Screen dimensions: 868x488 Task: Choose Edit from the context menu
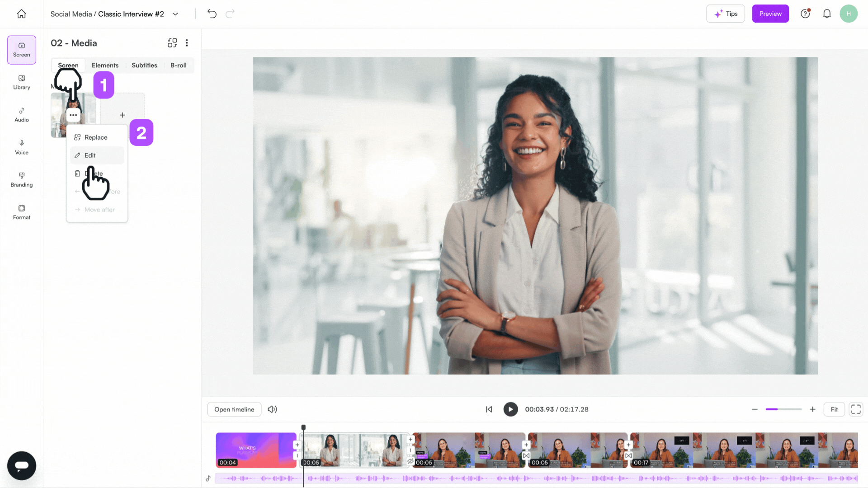97,155
